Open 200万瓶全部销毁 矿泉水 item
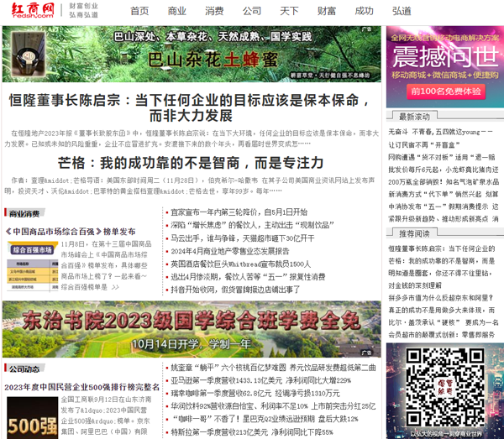Image resolution: width=504 pixels, height=439 pixels. (x=444, y=182)
